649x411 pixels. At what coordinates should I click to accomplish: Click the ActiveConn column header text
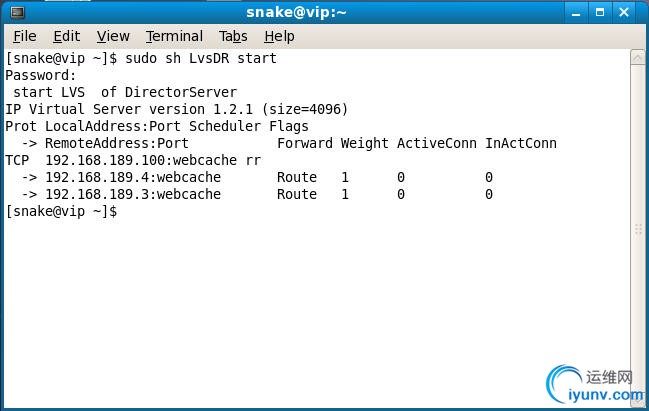[436, 143]
